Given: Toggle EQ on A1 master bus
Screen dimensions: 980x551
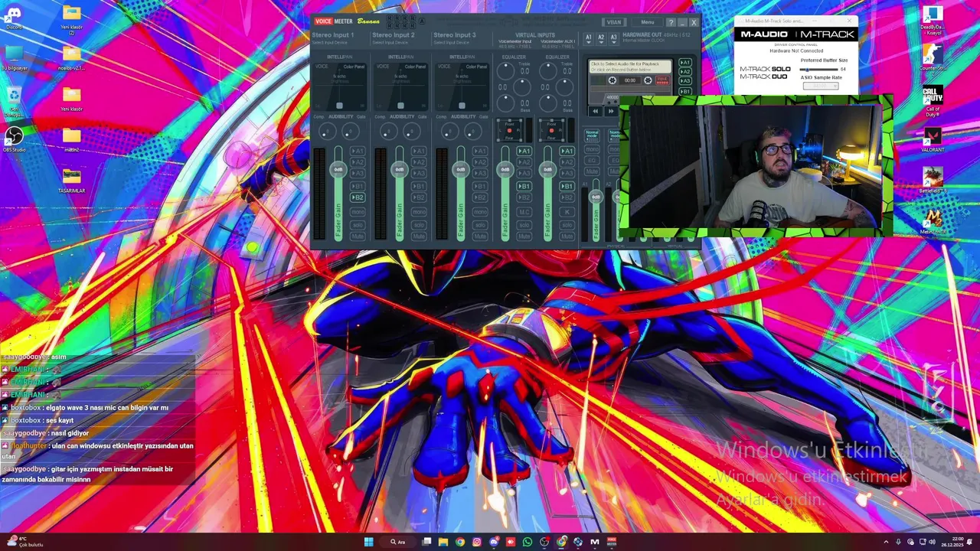Looking at the screenshot, I should click(x=592, y=161).
